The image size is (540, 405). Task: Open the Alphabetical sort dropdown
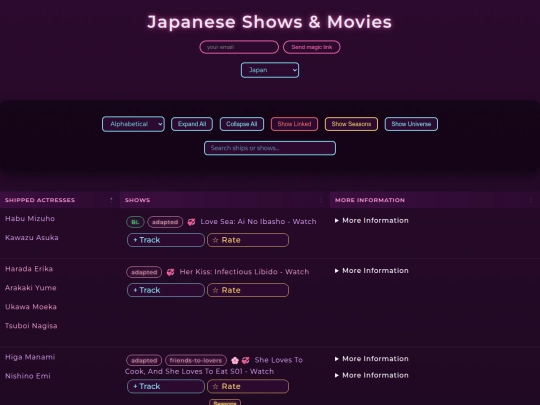[x=133, y=124]
